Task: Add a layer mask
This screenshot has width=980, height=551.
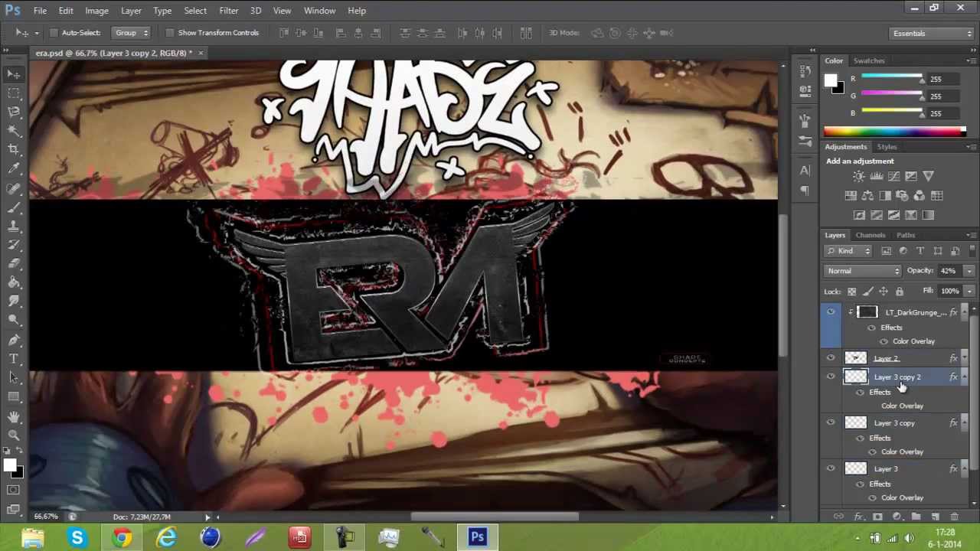Action: click(x=877, y=517)
